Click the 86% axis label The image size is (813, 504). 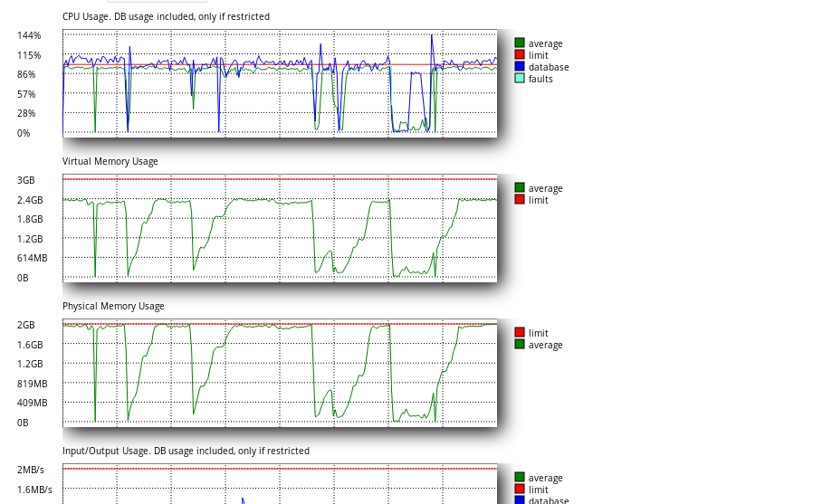[x=26, y=74]
